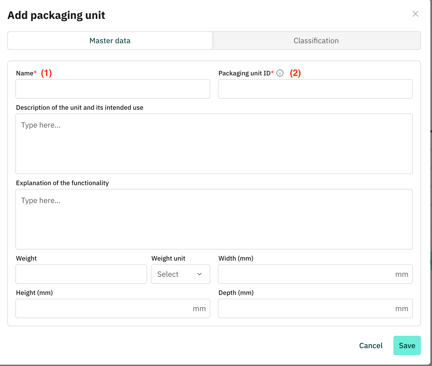Click the Weight input field
Viewport: 432px width, 366px height.
point(81,274)
